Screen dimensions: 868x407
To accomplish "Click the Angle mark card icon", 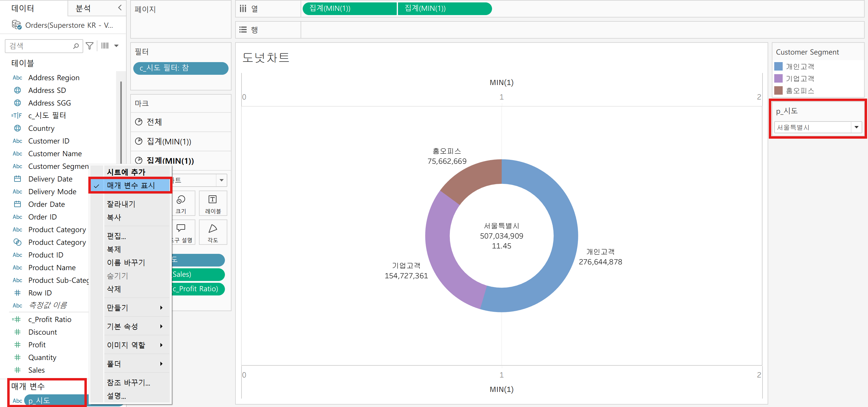I will point(213,232).
